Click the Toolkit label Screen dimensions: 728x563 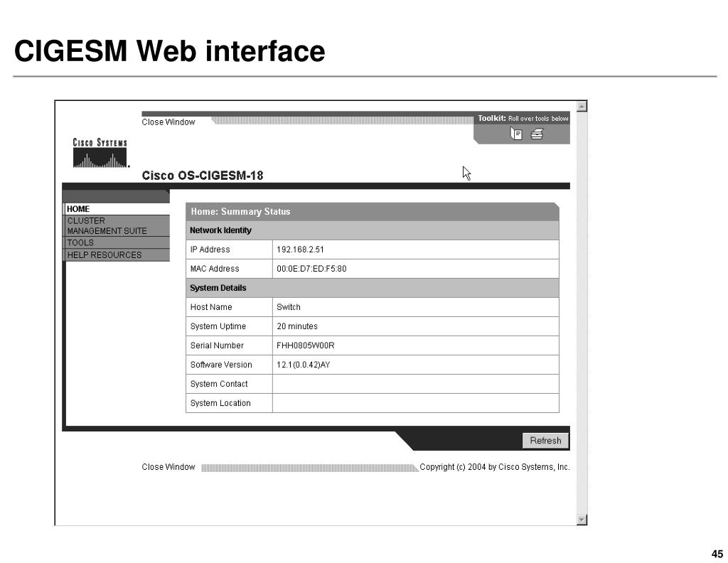[x=492, y=118]
